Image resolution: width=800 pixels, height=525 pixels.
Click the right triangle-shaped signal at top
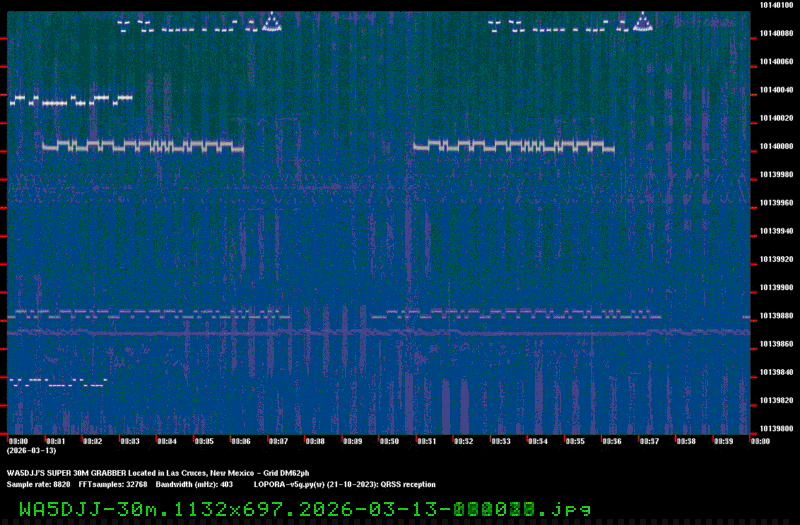[643, 21]
